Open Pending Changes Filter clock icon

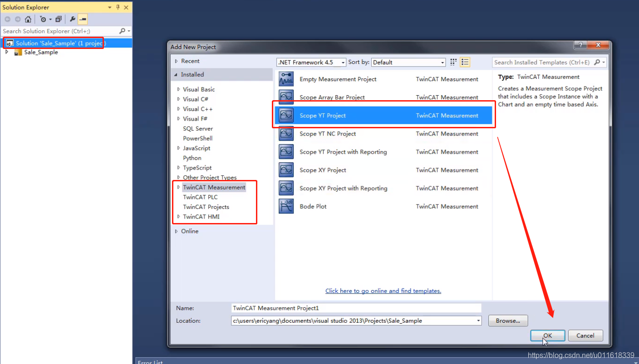point(43,19)
